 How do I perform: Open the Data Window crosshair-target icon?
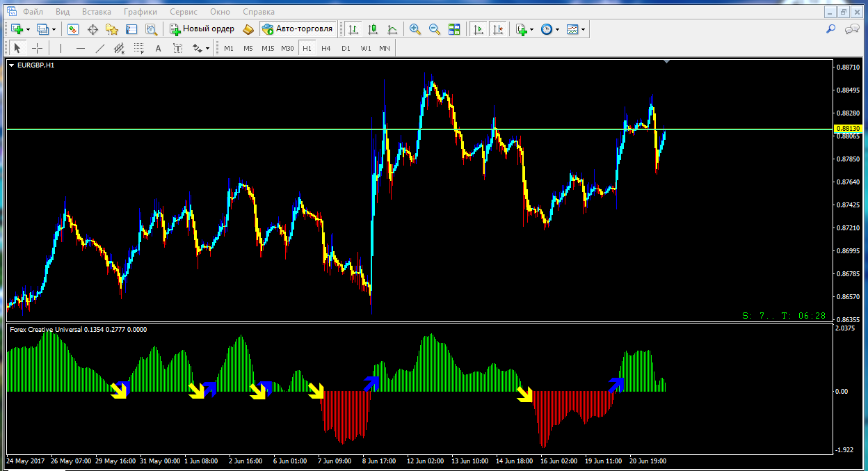tap(92, 29)
